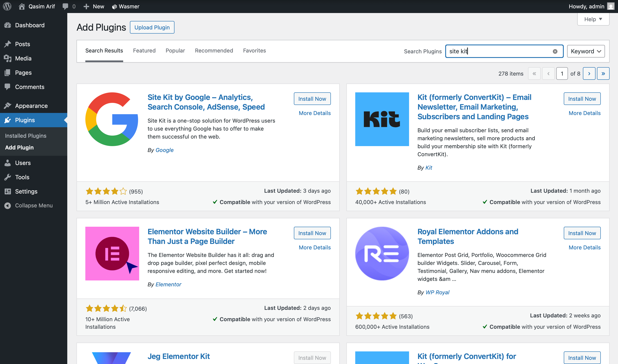Image resolution: width=618 pixels, height=364 pixels.
Task: Open Tools with wrench icon
Action: pos(34,177)
